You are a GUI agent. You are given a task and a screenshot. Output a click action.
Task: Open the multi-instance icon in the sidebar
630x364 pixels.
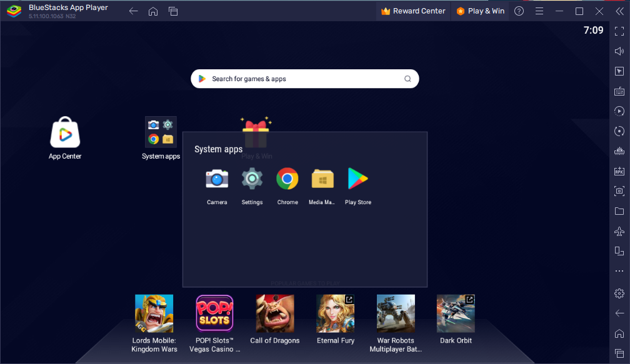[619, 251]
